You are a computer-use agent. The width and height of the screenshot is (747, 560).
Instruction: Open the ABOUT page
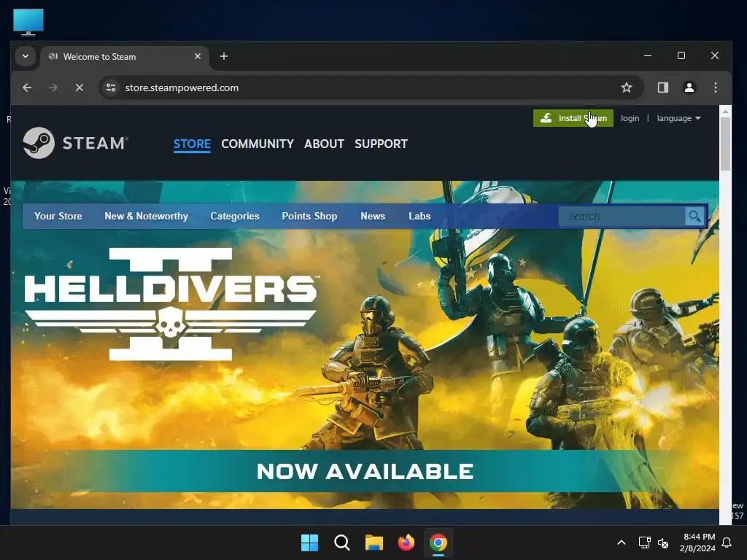tap(324, 144)
